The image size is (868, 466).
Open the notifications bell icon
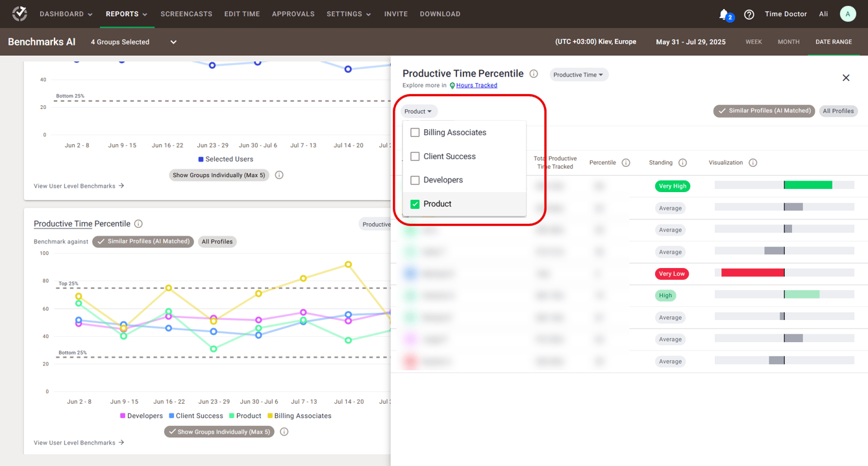coord(724,14)
